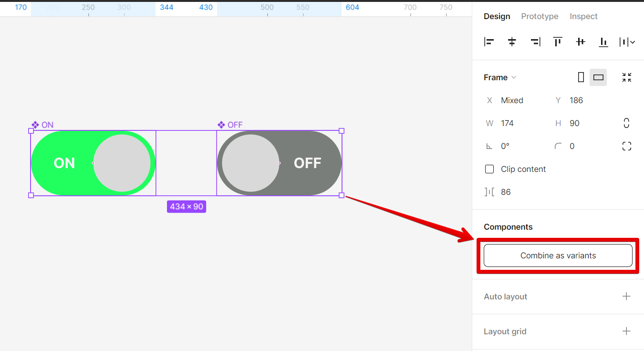Click the align top icon
644x351 pixels.
(x=558, y=42)
